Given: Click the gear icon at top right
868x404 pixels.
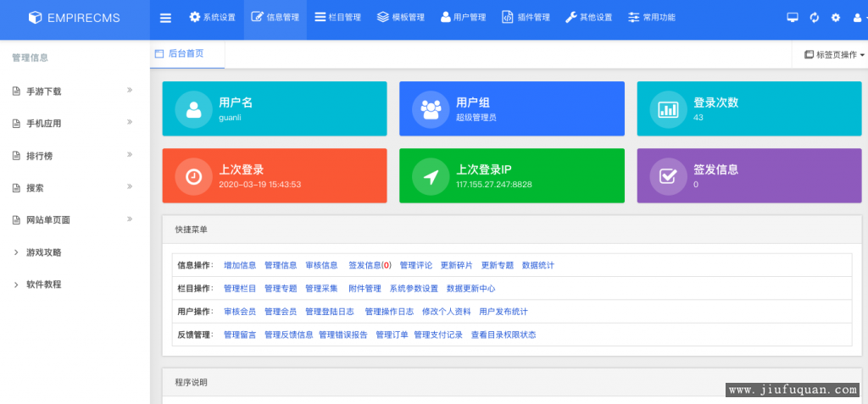Looking at the screenshot, I should [x=836, y=17].
